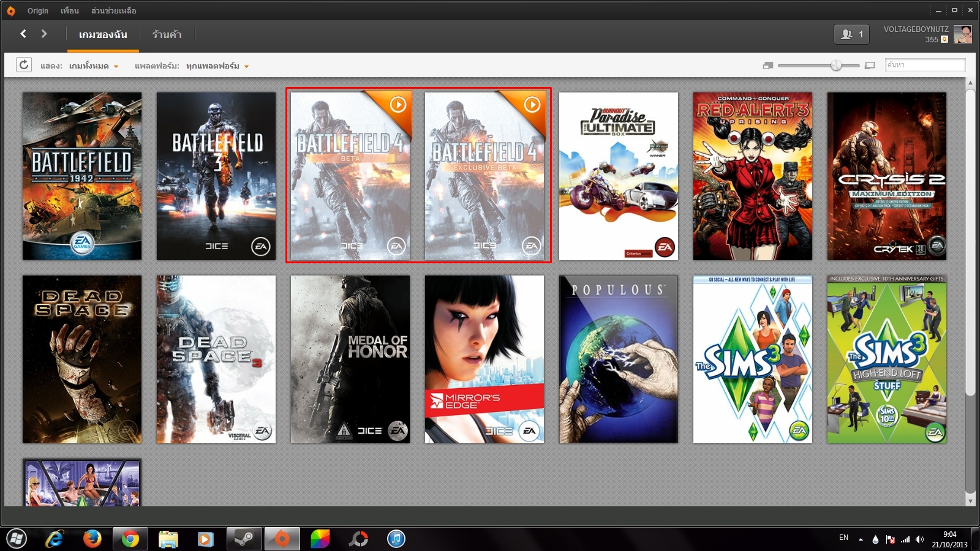Viewport: 980px width, 551px height.
Task: Select Crysis 2 Maximum Edition tile
Action: coord(887,176)
